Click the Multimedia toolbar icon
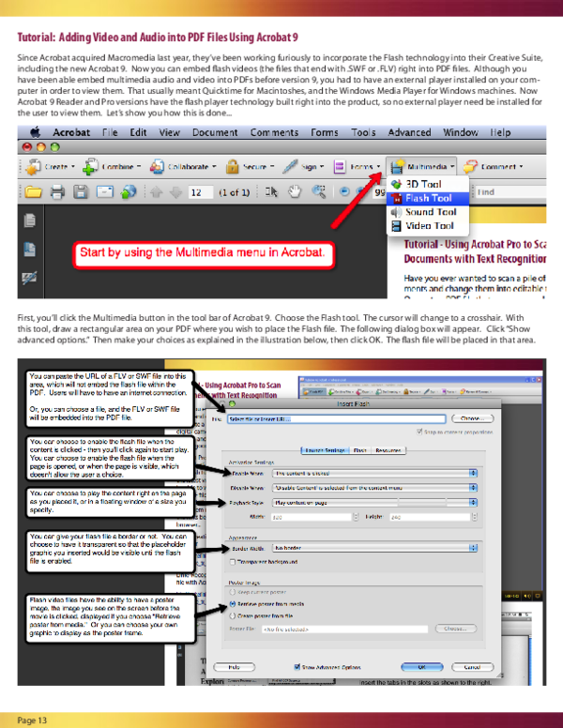 click(x=397, y=167)
